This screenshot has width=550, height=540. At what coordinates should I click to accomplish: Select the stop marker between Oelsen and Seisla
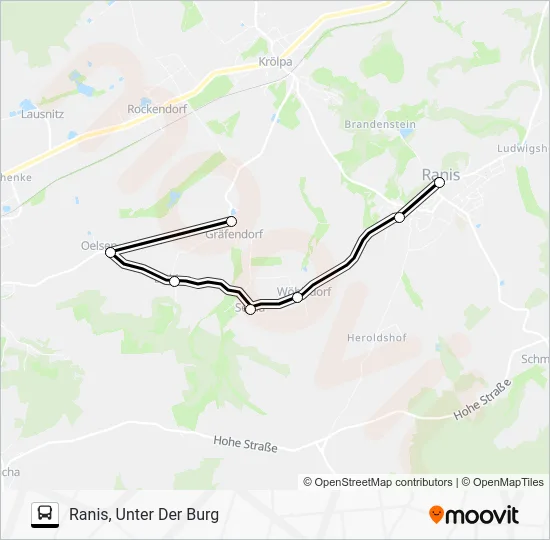click(174, 281)
